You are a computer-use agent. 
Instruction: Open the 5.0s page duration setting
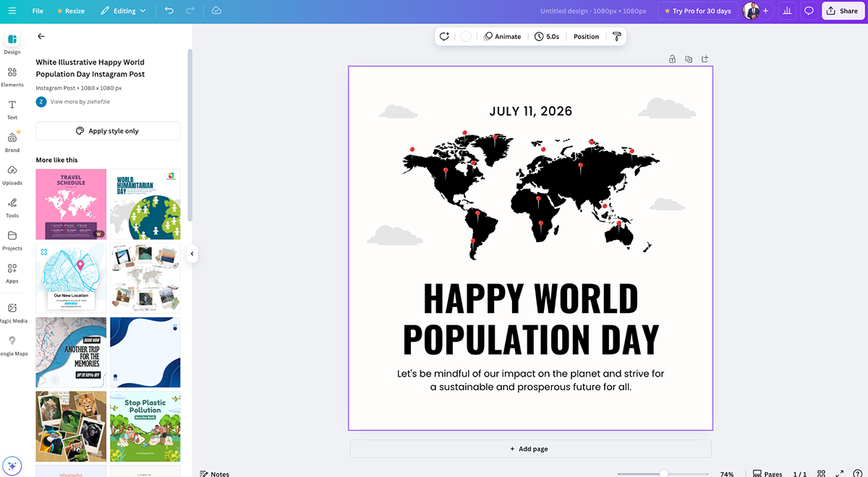pyautogui.click(x=547, y=36)
